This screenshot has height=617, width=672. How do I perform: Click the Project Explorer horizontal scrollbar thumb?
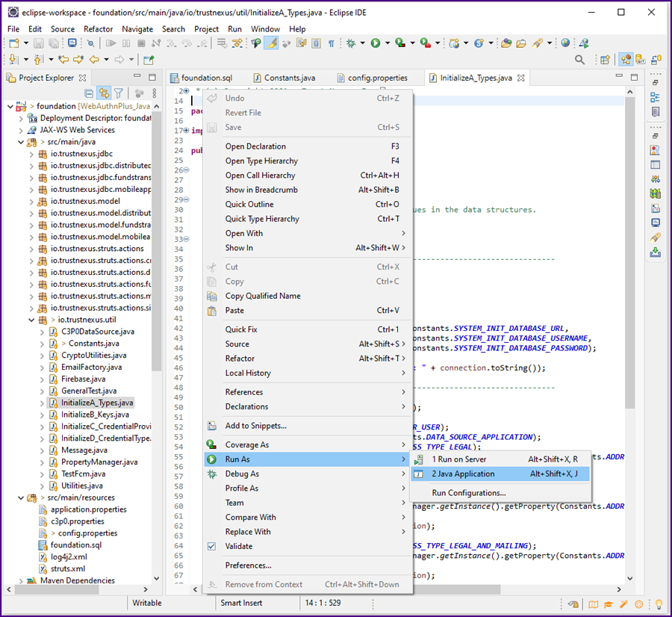[57, 589]
